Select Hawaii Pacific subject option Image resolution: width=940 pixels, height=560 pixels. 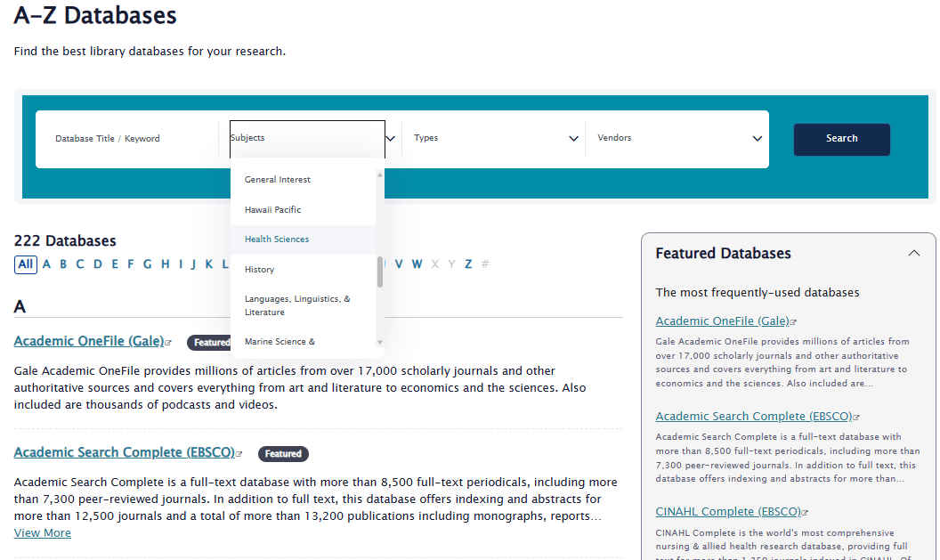304,209
